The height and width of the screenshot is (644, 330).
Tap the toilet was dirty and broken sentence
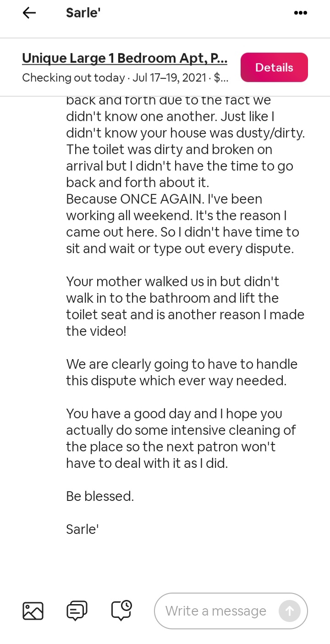[180, 166]
